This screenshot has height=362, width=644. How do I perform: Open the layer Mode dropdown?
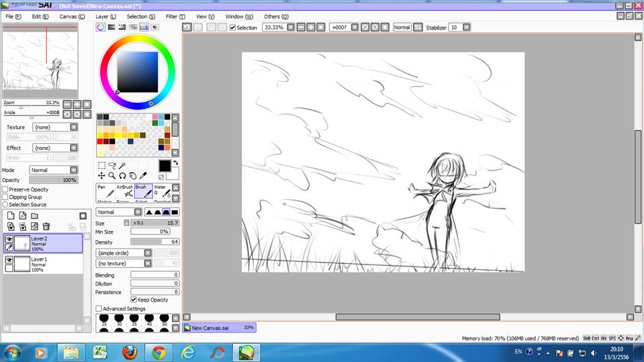(x=73, y=170)
